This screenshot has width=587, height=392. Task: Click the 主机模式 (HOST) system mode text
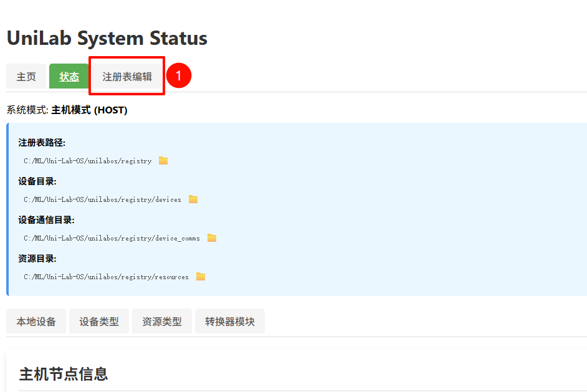click(x=89, y=110)
